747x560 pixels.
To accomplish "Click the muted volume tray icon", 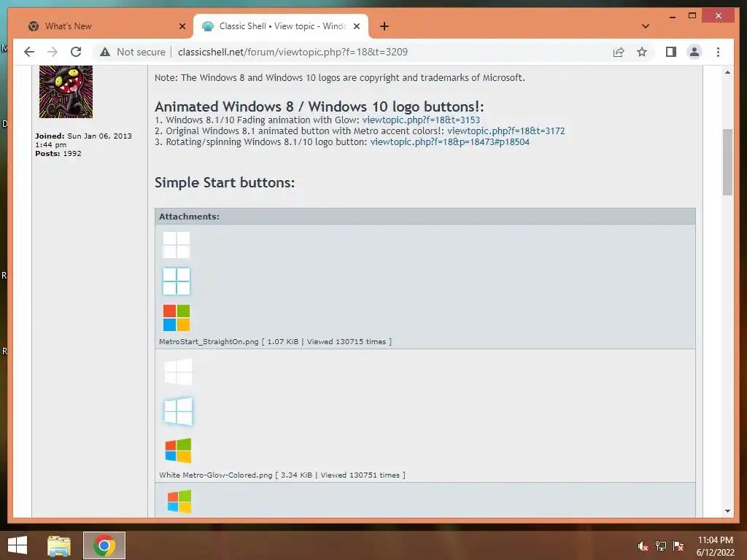I will (643, 546).
